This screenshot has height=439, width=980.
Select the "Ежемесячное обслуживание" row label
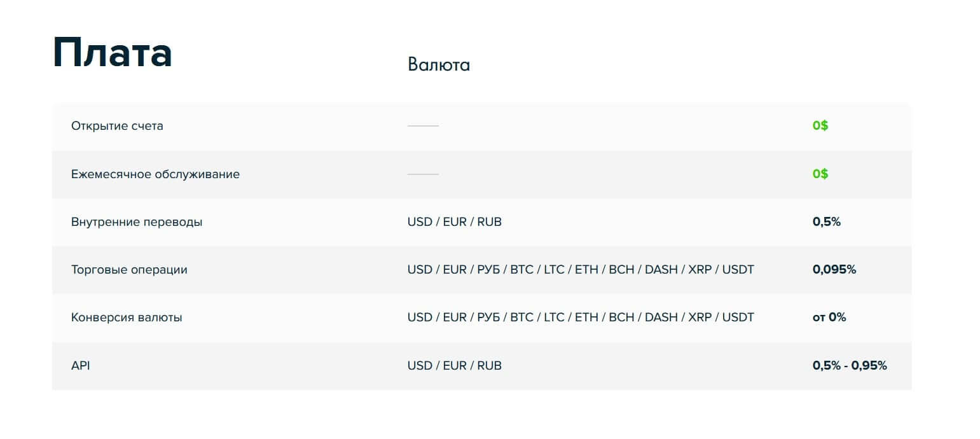155,174
